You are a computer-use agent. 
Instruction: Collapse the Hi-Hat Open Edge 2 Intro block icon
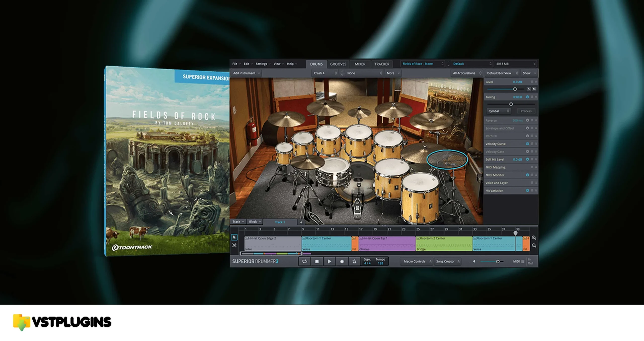point(247,238)
